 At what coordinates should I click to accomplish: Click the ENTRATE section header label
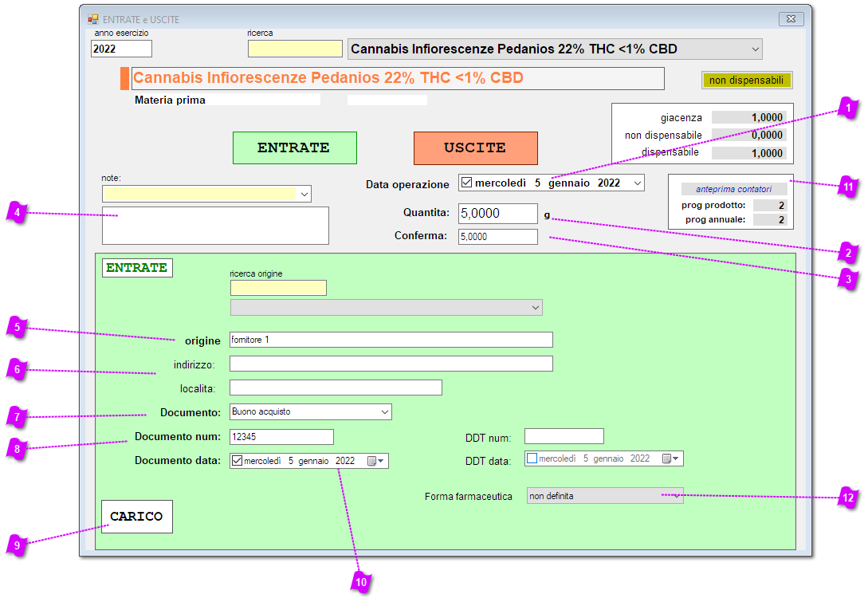tap(137, 267)
